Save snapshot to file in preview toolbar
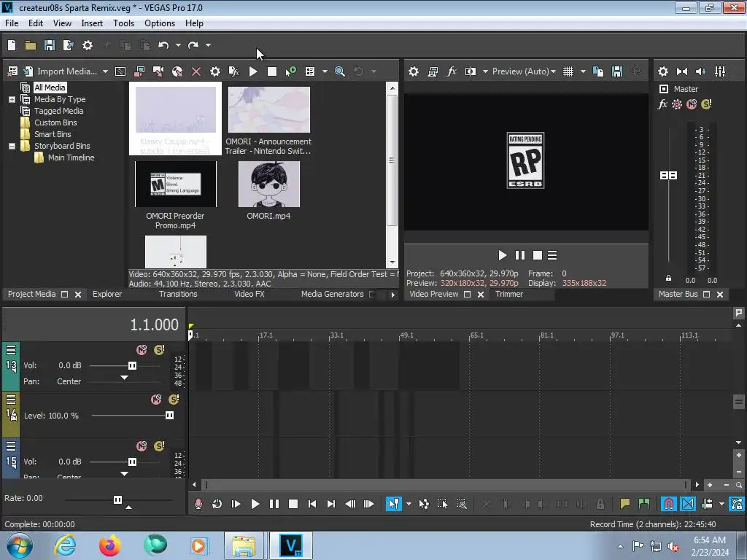Viewport: 747px width, 560px height. (617, 71)
